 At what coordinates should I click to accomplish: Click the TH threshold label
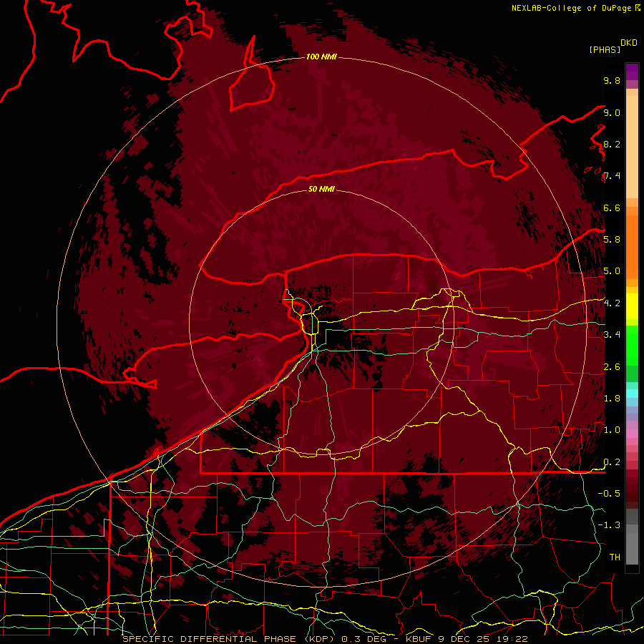[615, 557]
